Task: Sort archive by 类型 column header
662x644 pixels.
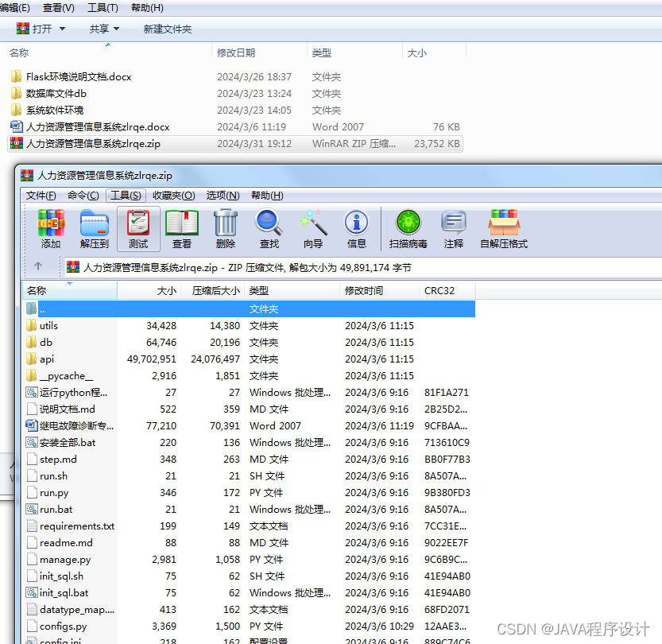Action: point(292,290)
